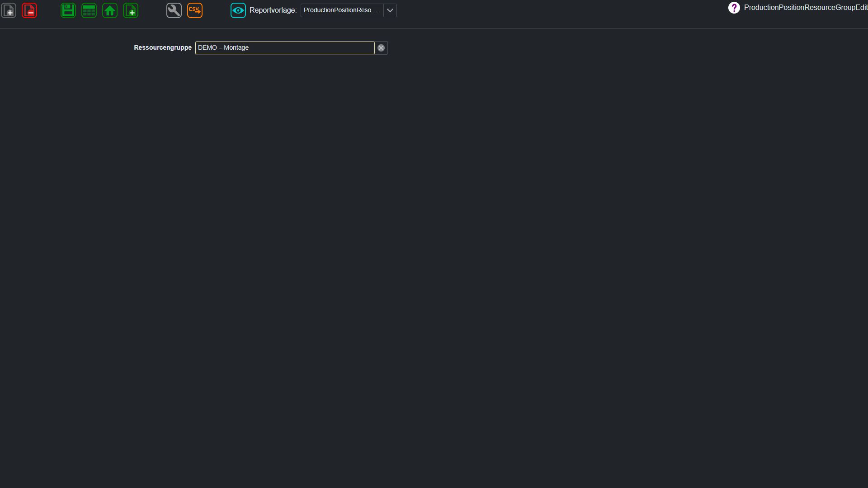Click the Ressourcengruppe label

[163, 47]
